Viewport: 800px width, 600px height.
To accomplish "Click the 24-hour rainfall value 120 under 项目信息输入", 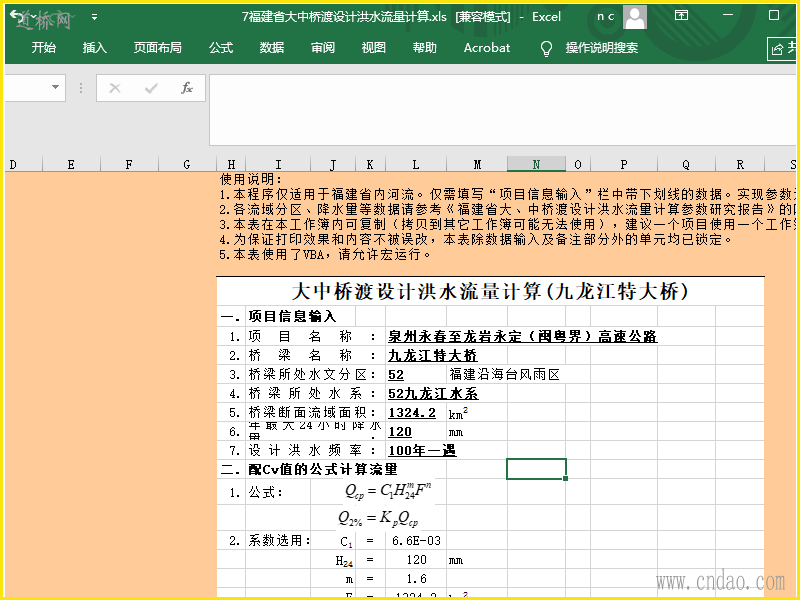I will click(x=400, y=432).
